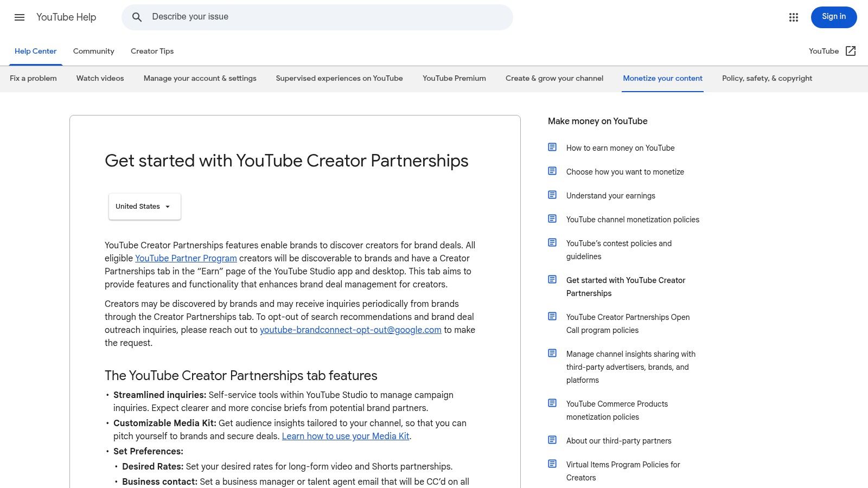Click article icon beside channel monetization policies

(552, 219)
